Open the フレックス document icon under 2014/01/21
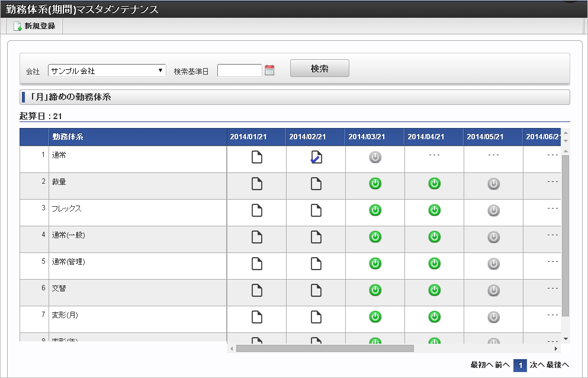The image size is (588, 378). (257, 210)
